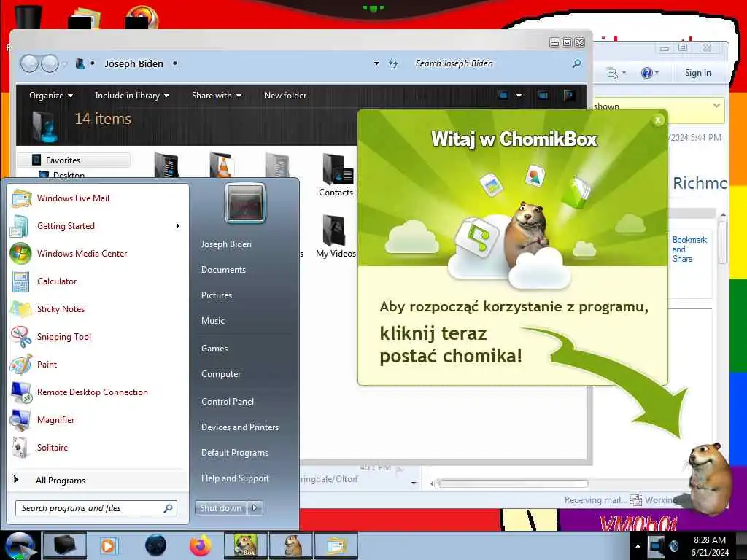The height and width of the screenshot is (560, 747).
Task: Open Windows Live Mail from Start menu
Action: pos(73,198)
